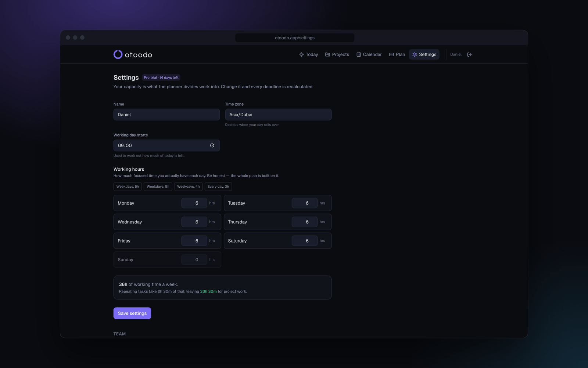Image resolution: width=588 pixels, height=368 pixels.
Task: Click the logout arrow icon
Action: [x=469, y=54]
